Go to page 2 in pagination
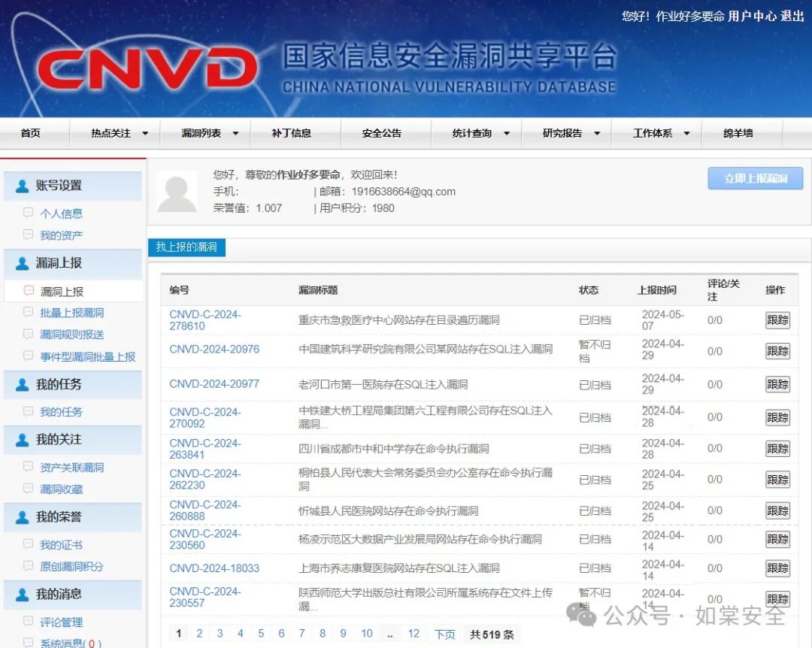812x648 pixels. (x=199, y=634)
